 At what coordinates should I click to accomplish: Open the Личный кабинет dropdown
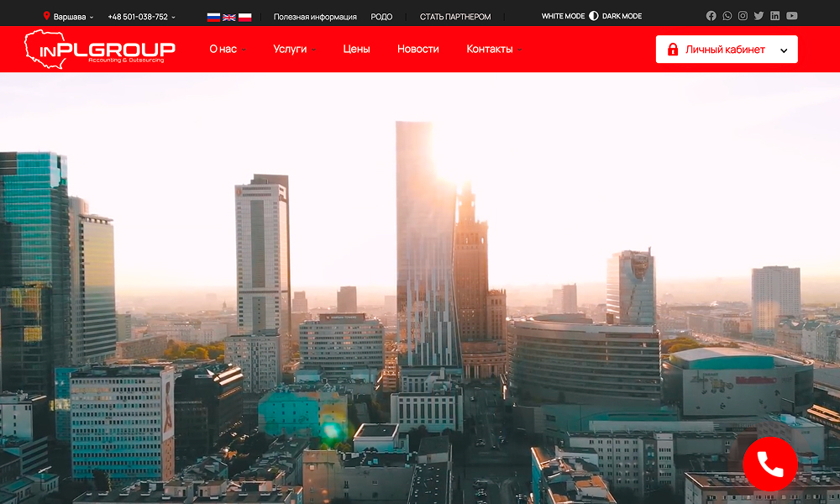click(x=727, y=50)
